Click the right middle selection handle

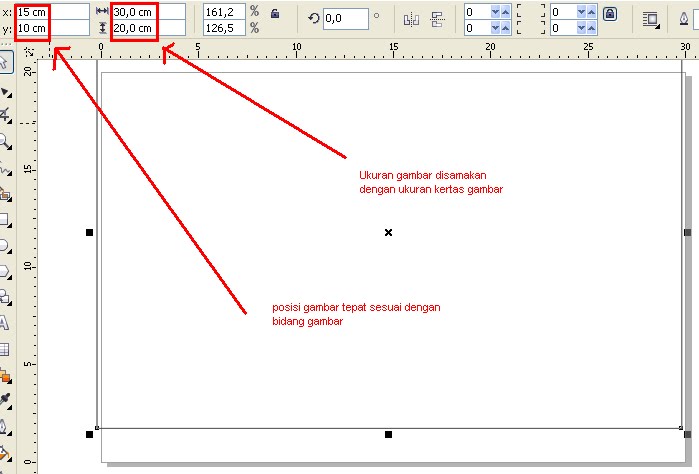[687, 232]
